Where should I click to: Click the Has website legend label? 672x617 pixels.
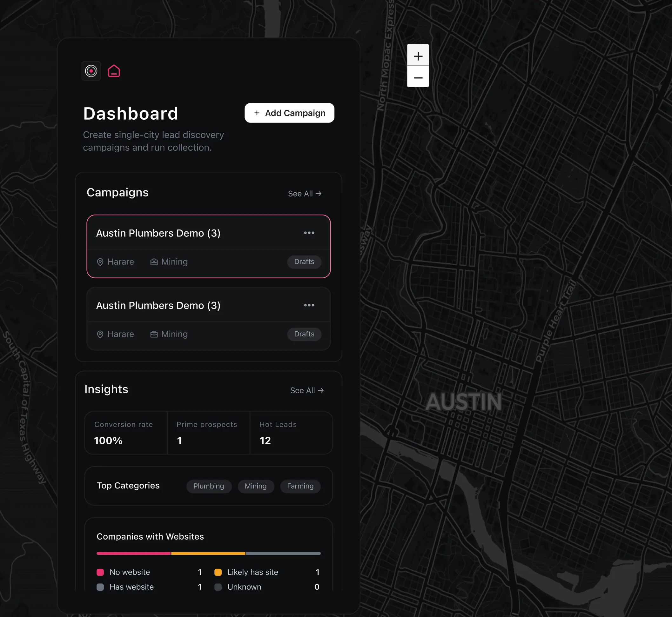coord(131,587)
